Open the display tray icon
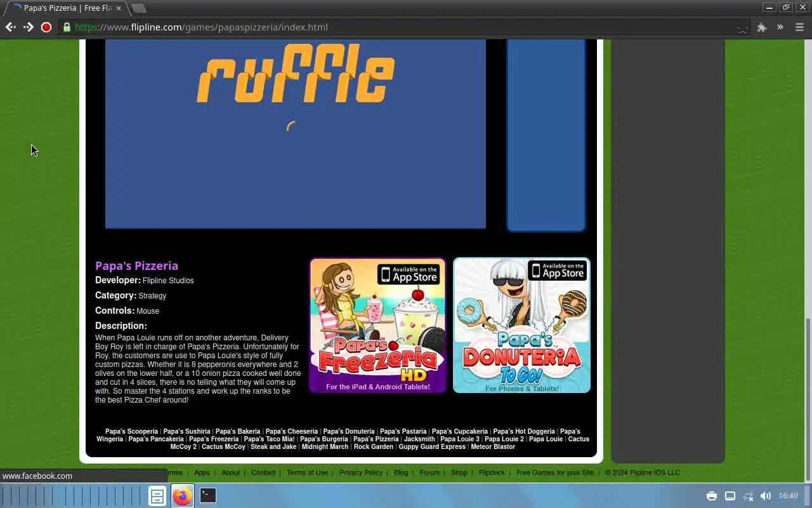The image size is (812, 508). [730, 496]
